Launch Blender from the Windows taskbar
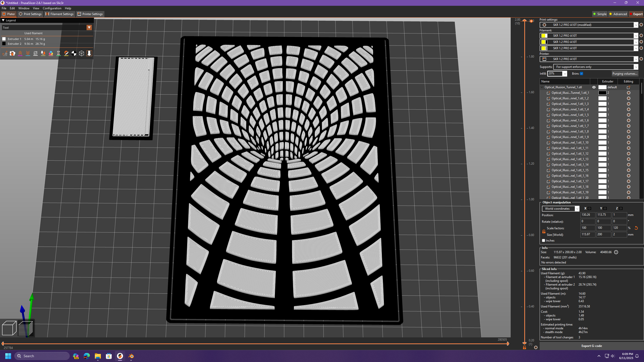Screen dimensions: 644x362 pos(131,356)
